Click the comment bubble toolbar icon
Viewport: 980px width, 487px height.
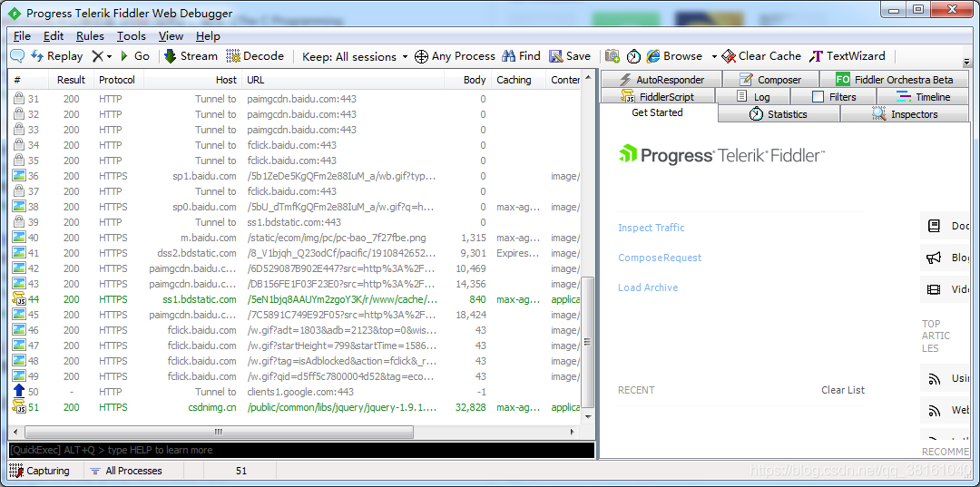[x=17, y=56]
